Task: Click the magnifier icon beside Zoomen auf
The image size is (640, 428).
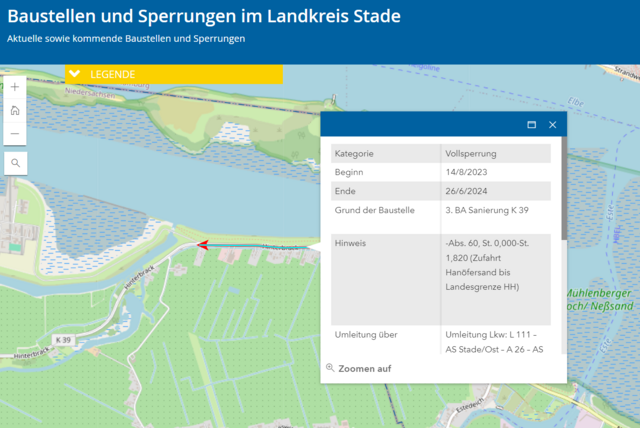Action: tap(330, 368)
